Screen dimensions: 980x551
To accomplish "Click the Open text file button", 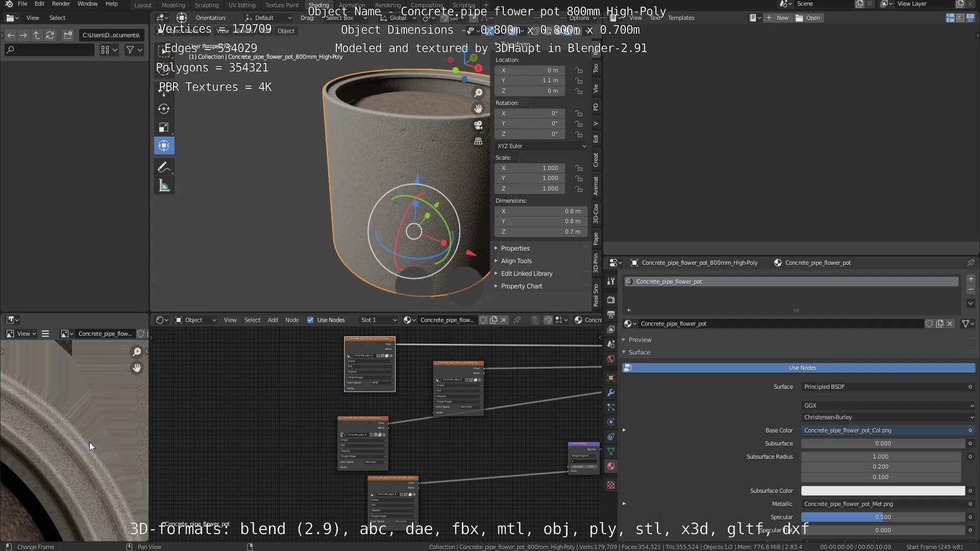I will click(808, 18).
